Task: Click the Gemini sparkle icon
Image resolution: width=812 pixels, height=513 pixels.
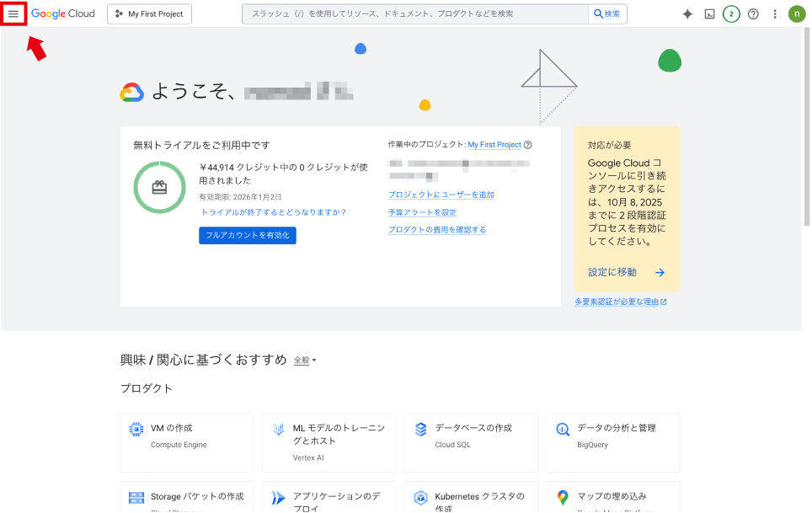Action: [x=687, y=14]
